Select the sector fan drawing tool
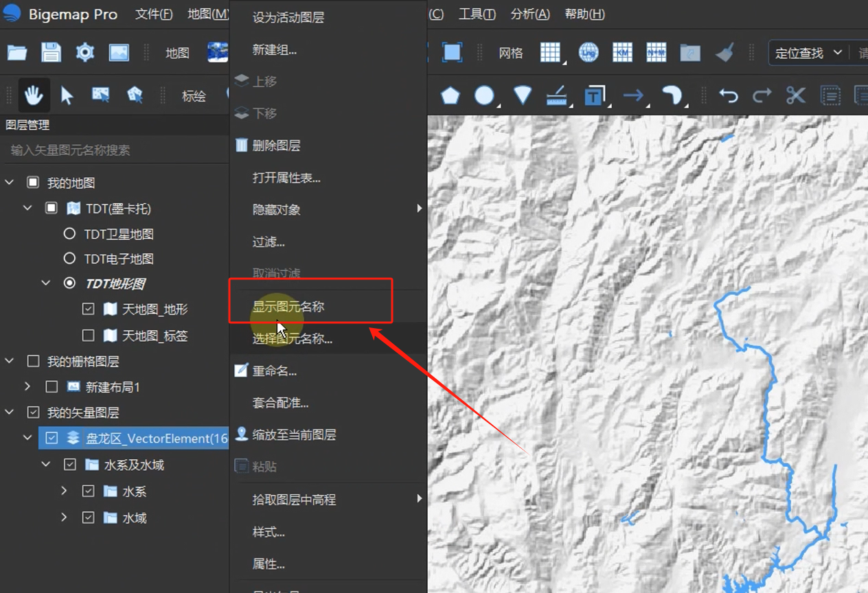The height and width of the screenshot is (593, 868). (523, 95)
